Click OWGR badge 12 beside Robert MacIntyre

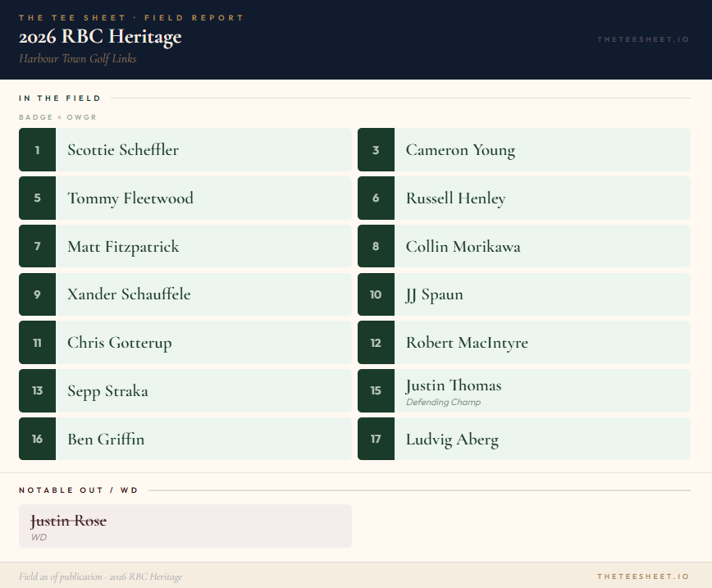[x=376, y=342]
